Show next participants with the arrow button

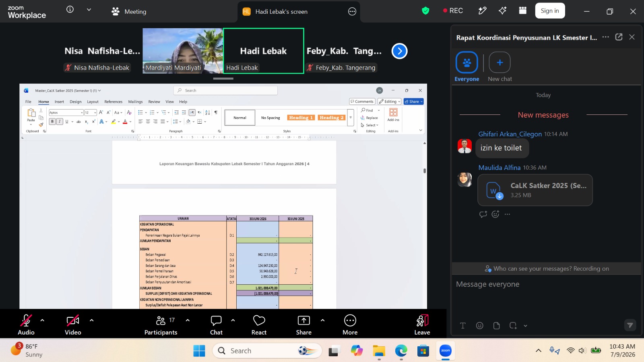pos(400,51)
